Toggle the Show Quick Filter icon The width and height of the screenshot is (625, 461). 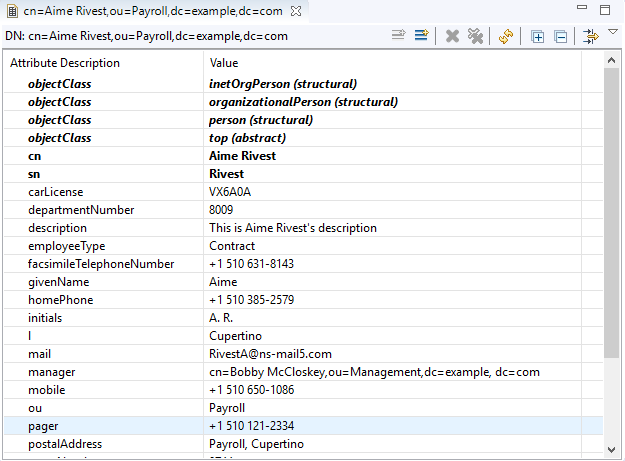[590, 36]
